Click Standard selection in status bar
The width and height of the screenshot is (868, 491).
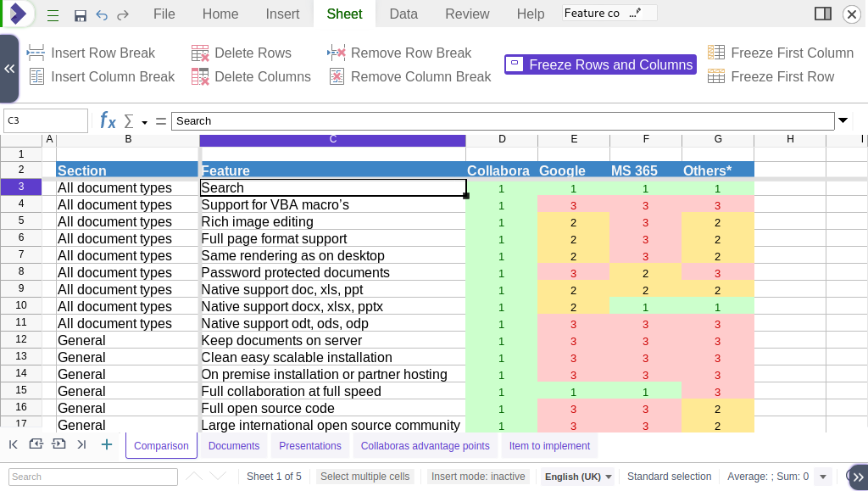pos(669,477)
